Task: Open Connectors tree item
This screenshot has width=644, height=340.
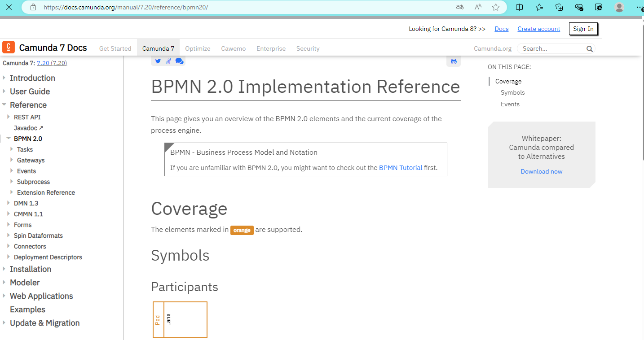Action: [30, 246]
